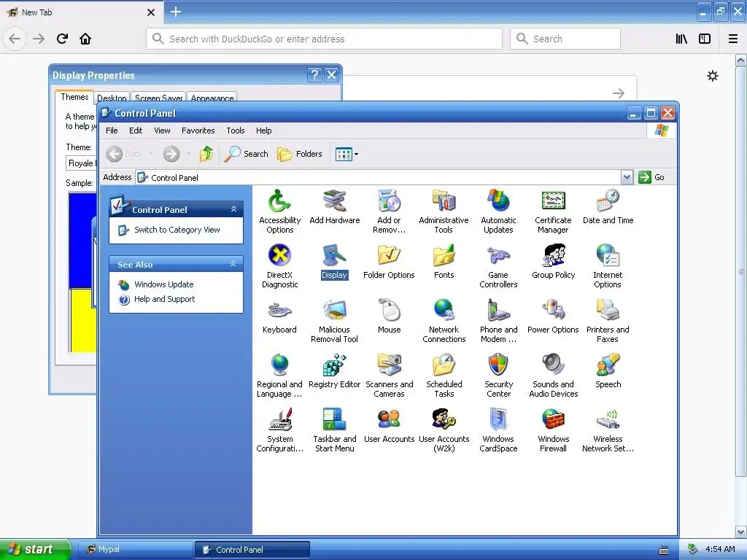The image size is (747, 560).
Task: Open Security Center icon
Action: pyautogui.click(x=498, y=376)
